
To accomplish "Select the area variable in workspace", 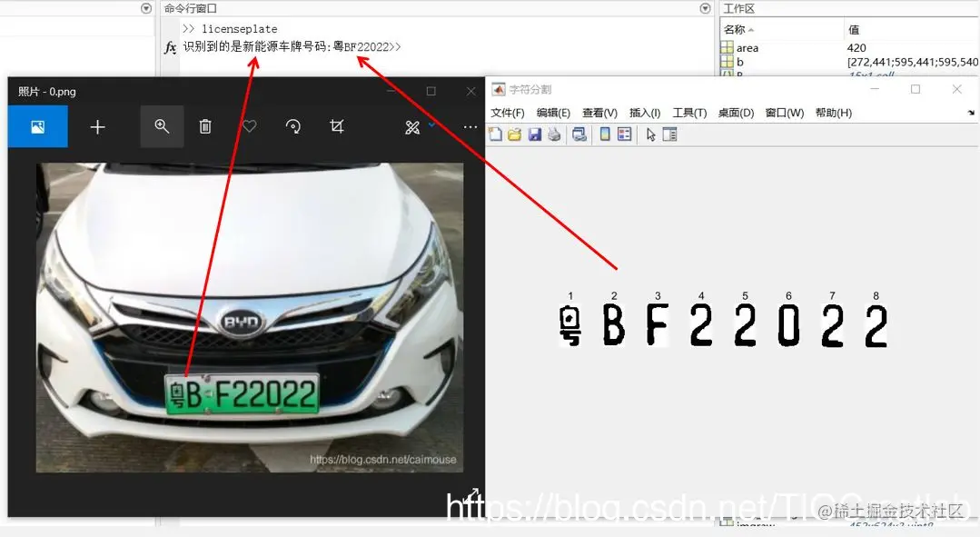I will pos(747,48).
